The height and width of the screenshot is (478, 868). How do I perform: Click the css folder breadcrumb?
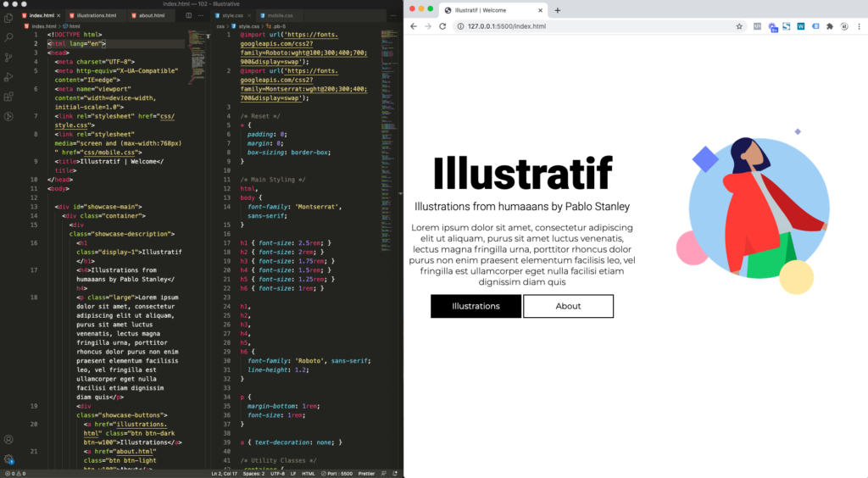pos(220,26)
